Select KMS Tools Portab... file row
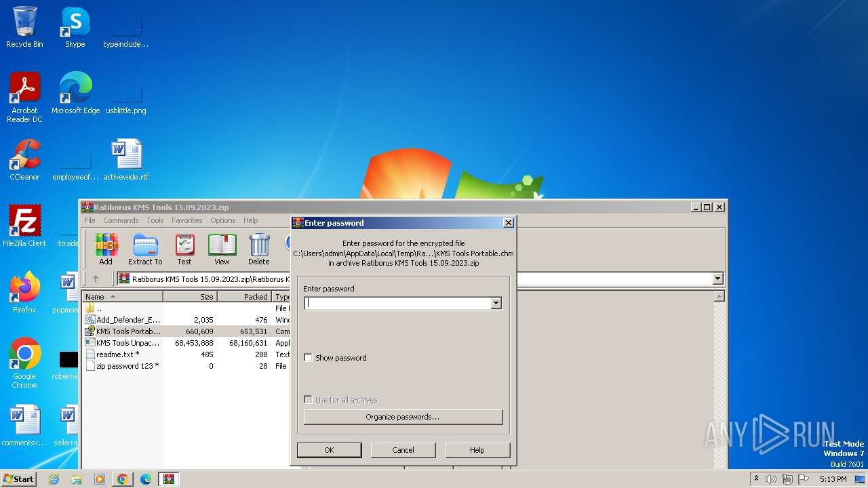The height and width of the screenshot is (488, 868). pos(186,331)
